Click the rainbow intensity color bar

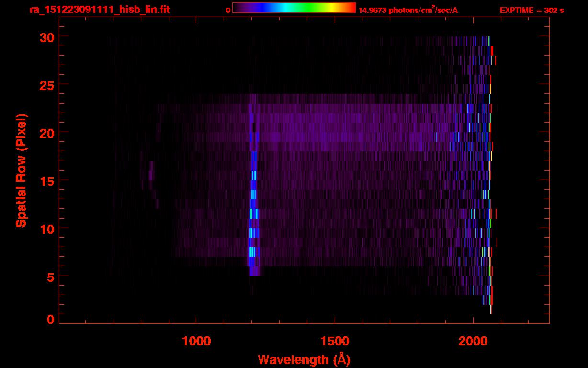pyautogui.click(x=294, y=8)
